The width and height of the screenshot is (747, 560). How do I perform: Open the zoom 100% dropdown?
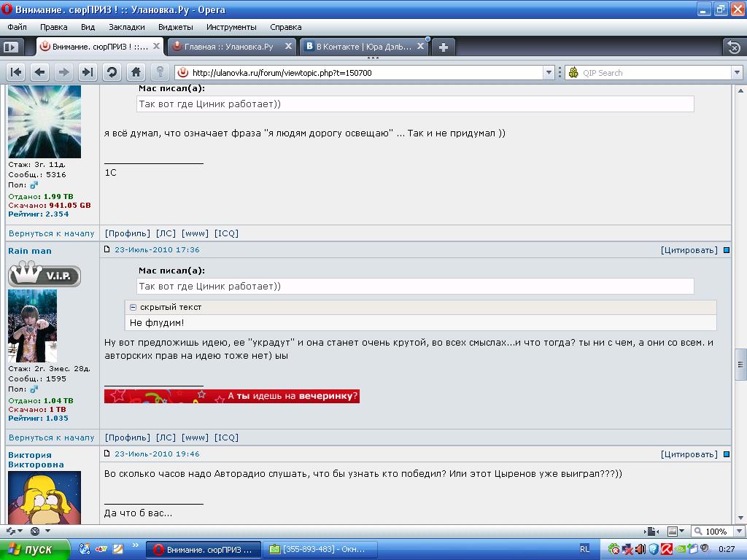pyautogui.click(x=739, y=532)
